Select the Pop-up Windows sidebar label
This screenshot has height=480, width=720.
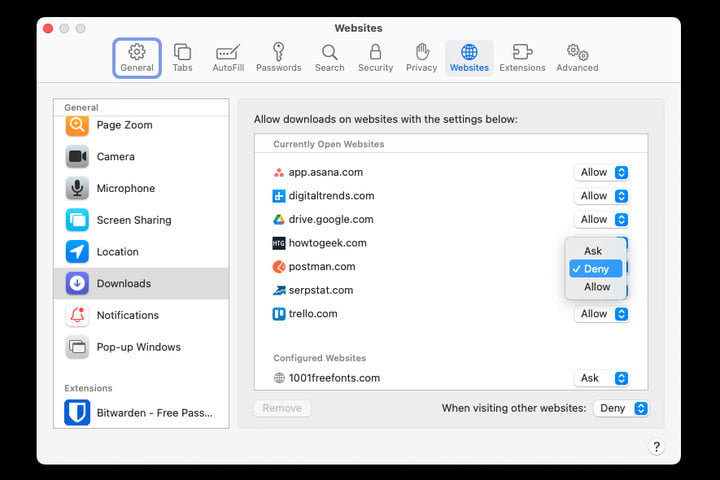(x=139, y=347)
